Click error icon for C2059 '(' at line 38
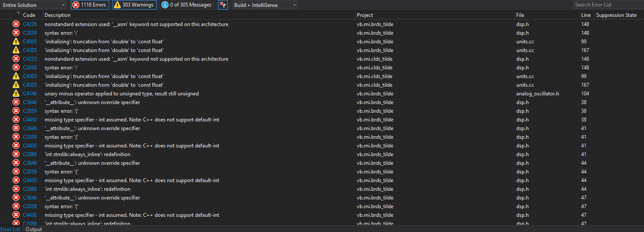644x232 pixels. click(x=16, y=111)
